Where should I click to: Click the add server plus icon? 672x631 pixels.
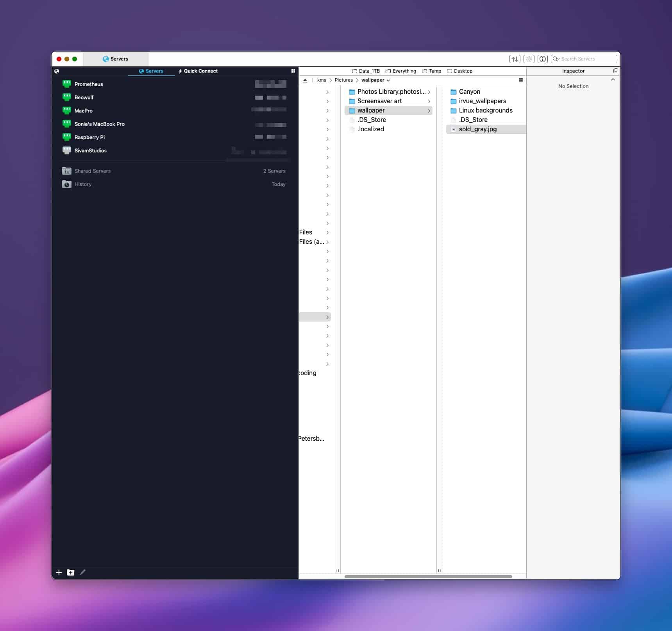click(x=59, y=572)
